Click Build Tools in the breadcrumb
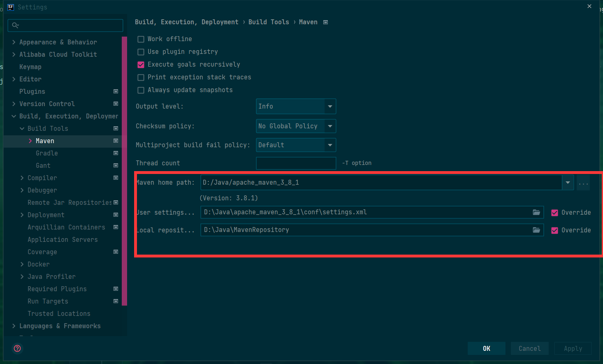603x364 pixels. coord(269,22)
